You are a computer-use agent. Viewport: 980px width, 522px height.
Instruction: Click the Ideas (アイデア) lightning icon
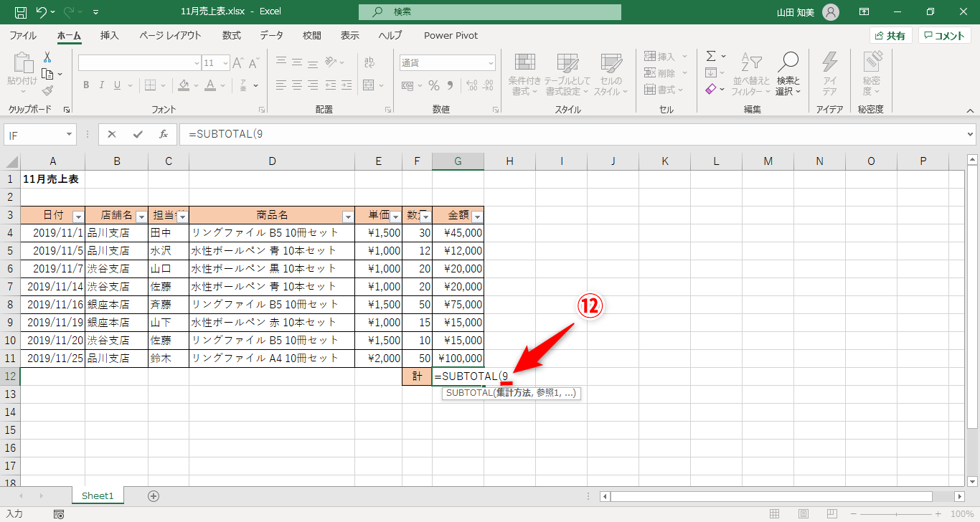(830, 62)
